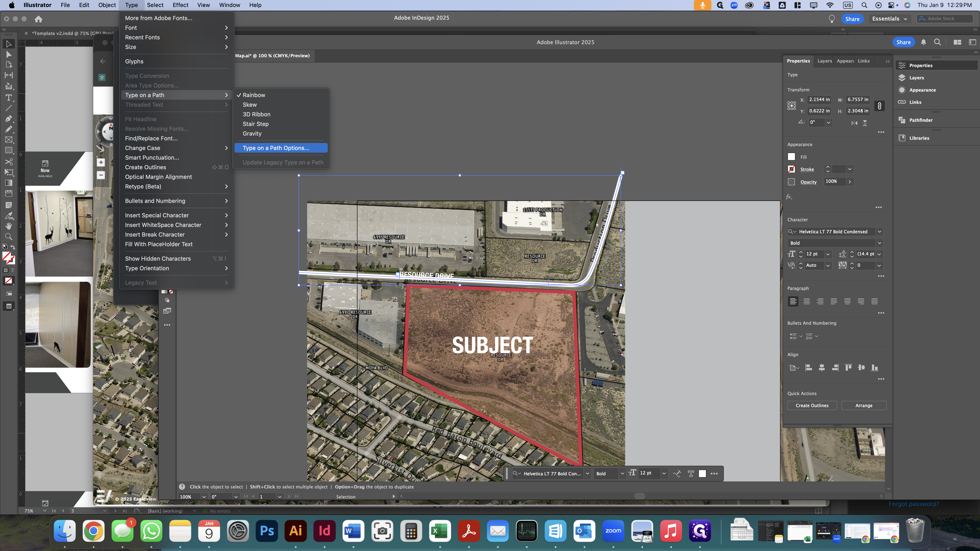The height and width of the screenshot is (551, 980).
Task: Select the Skew path effect
Action: tap(281, 105)
